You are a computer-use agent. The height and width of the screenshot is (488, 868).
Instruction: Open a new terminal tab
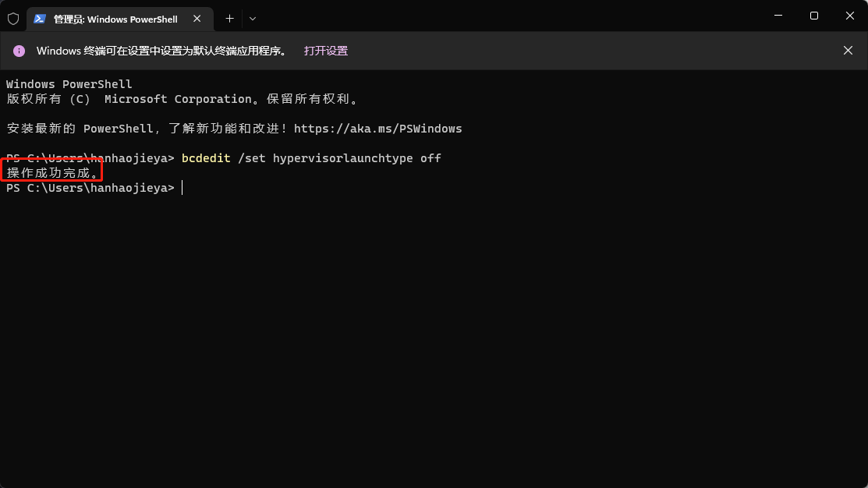click(x=230, y=19)
